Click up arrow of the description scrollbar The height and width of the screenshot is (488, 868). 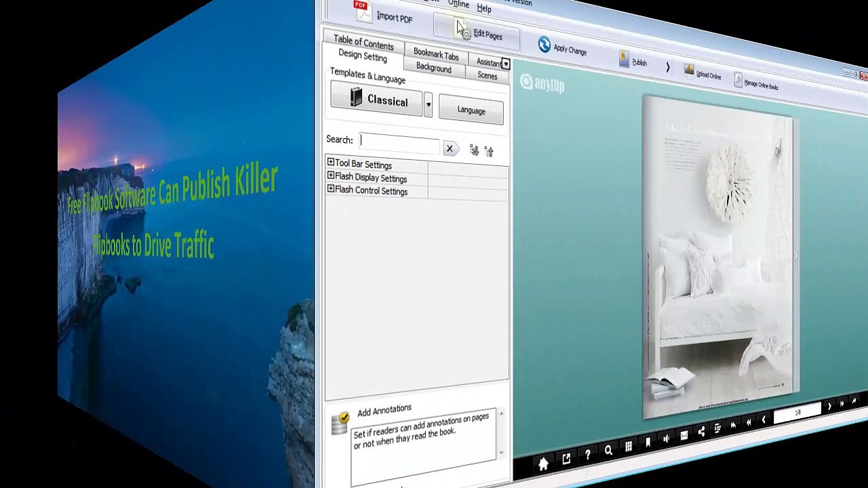[501, 413]
